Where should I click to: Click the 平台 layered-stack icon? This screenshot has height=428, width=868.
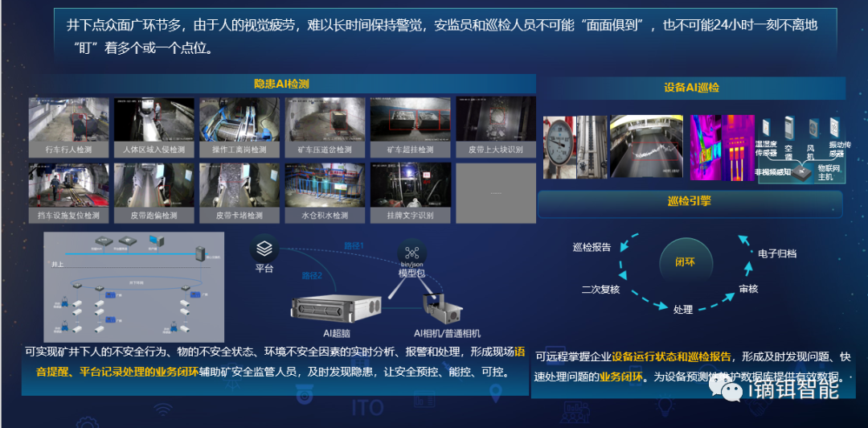pyautogui.click(x=264, y=247)
